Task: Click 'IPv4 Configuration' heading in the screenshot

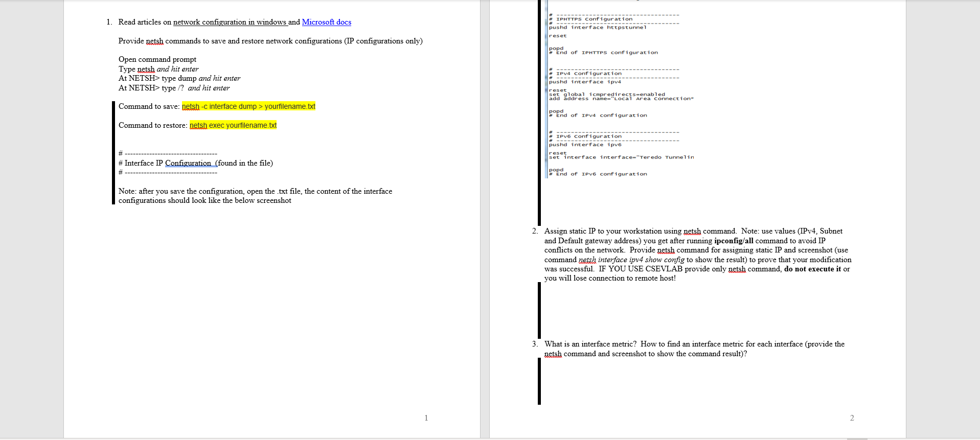Action: [x=589, y=74]
